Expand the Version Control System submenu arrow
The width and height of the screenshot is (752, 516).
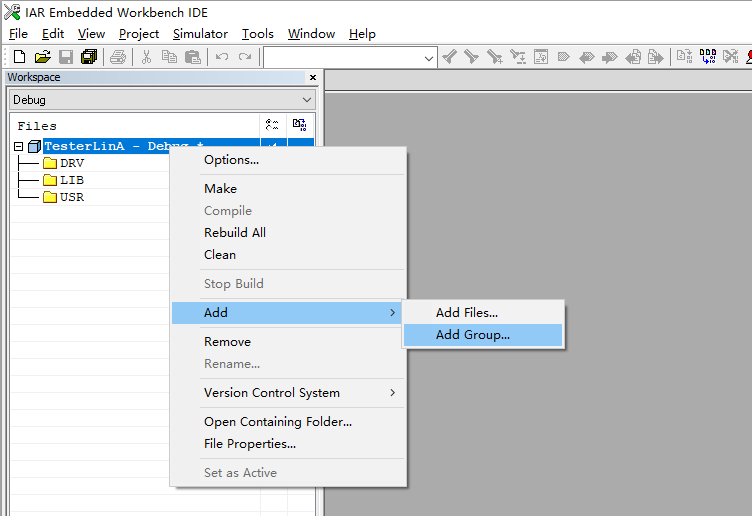pyautogui.click(x=392, y=392)
